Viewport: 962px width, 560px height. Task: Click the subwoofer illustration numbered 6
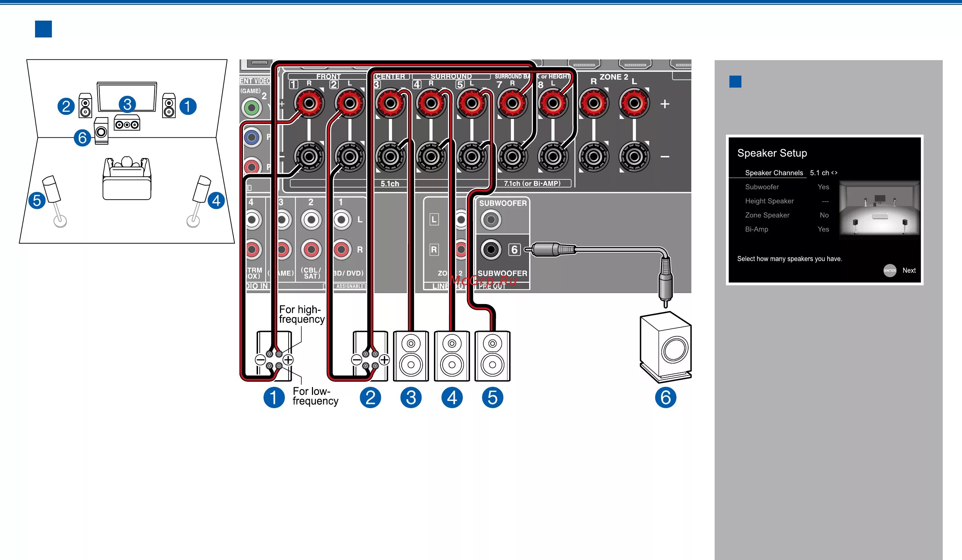click(666, 347)
